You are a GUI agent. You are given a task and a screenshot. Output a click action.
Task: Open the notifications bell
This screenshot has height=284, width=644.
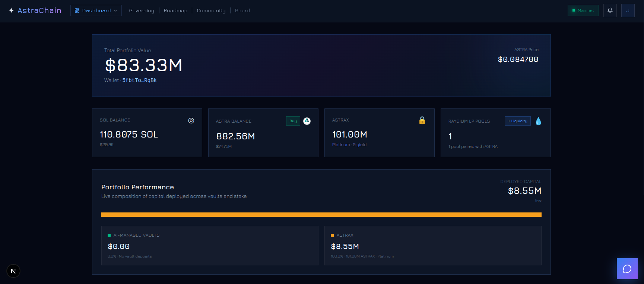pyautogui.click(x=610, y=10)
